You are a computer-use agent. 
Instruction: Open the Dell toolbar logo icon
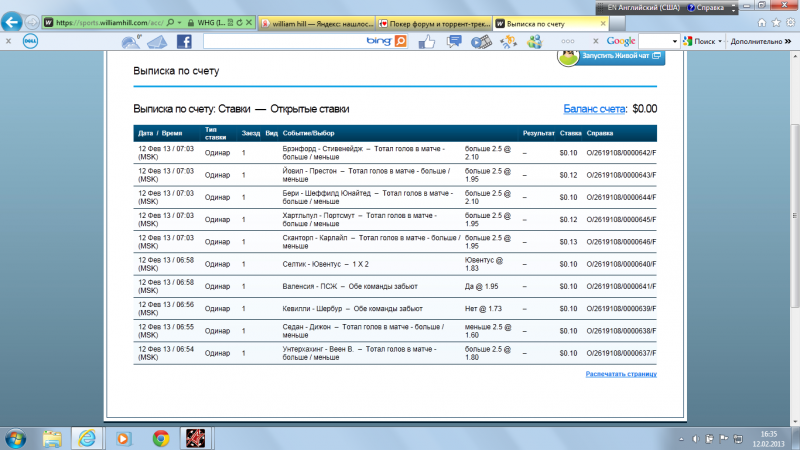[30, 41]
